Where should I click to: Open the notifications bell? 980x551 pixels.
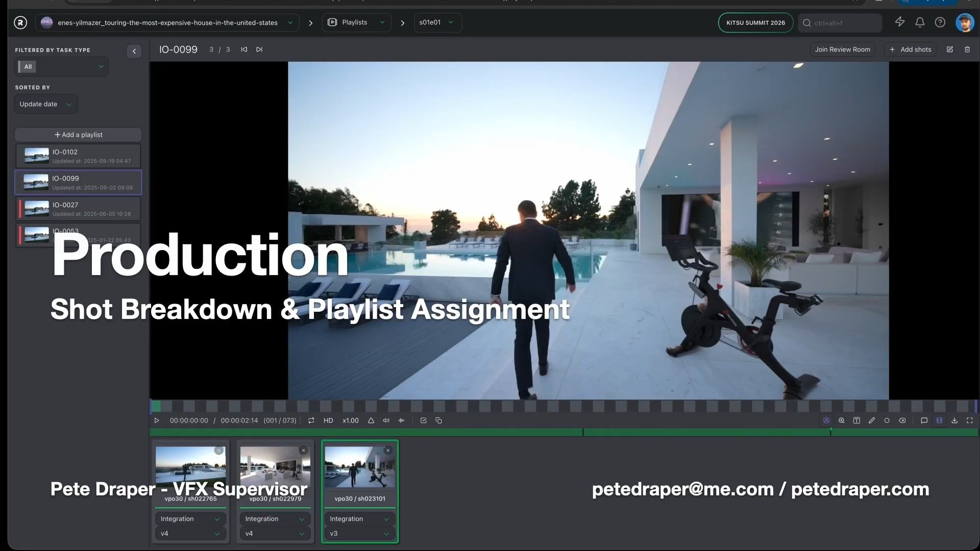tap(920, 22)
